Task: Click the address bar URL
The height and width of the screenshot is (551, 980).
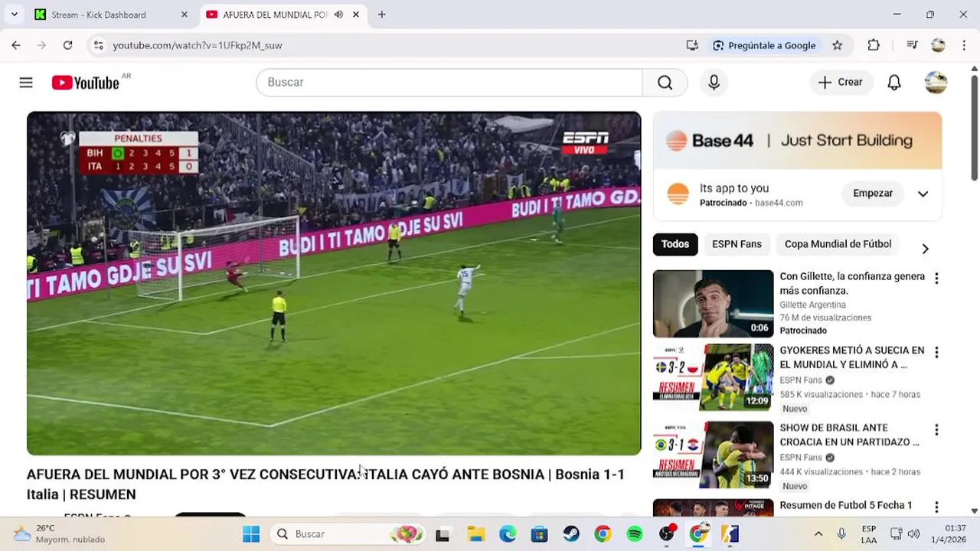Action: (198, 45)
